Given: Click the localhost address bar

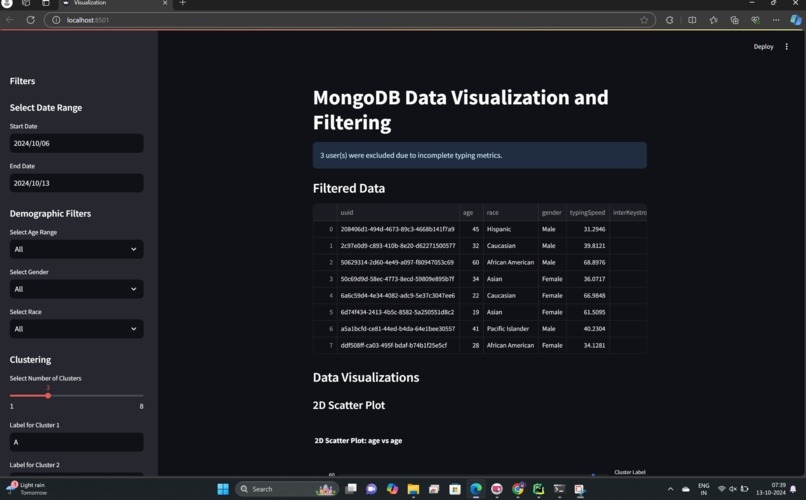Looking at the screenshot, I should pos(350,20).
